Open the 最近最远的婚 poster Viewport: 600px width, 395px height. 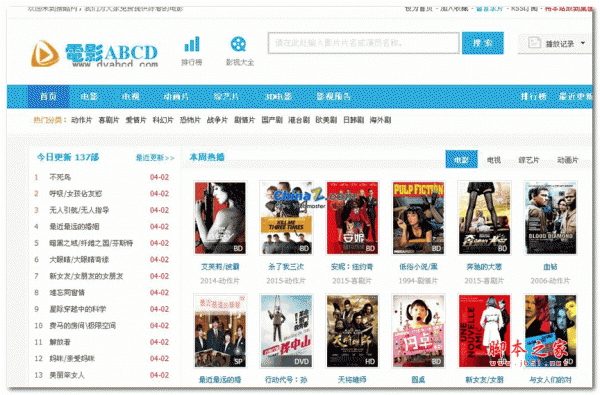(x=220, y=331)
